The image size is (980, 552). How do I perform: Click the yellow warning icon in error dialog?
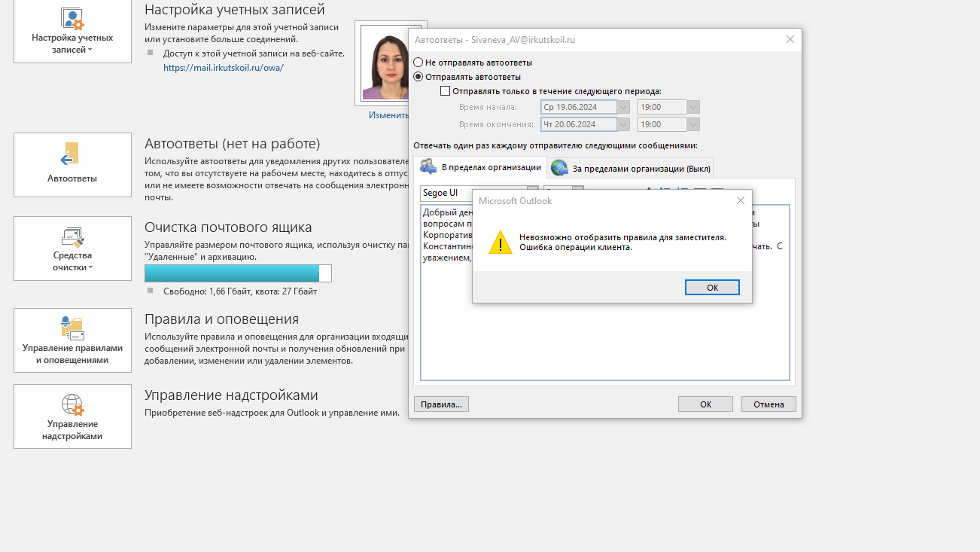(x=501, y=242)
